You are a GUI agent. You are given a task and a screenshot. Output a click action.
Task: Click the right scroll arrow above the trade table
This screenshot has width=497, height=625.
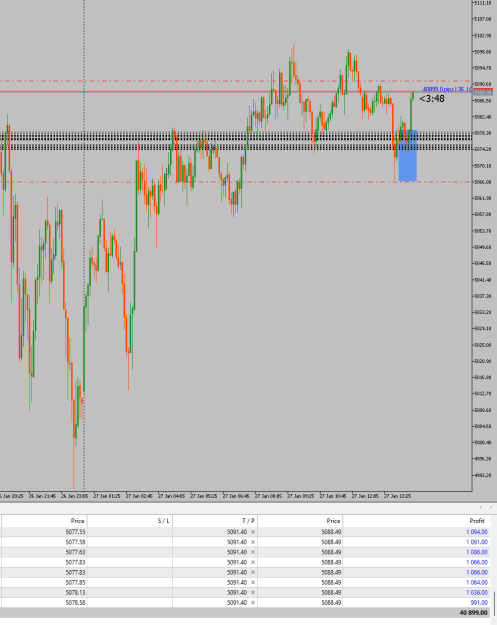[491, 507]
